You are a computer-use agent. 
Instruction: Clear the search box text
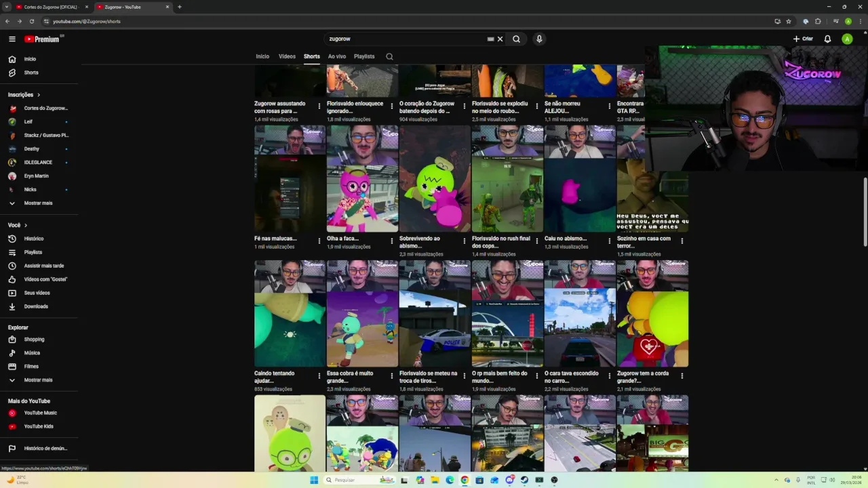click(x=500, y=39)
